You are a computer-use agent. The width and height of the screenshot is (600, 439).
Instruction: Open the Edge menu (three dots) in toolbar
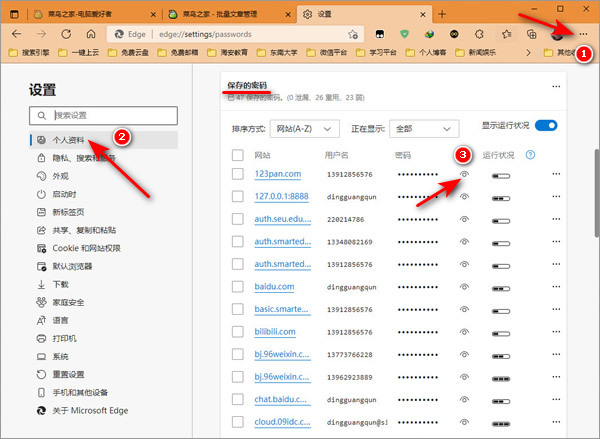pos(583,33)
